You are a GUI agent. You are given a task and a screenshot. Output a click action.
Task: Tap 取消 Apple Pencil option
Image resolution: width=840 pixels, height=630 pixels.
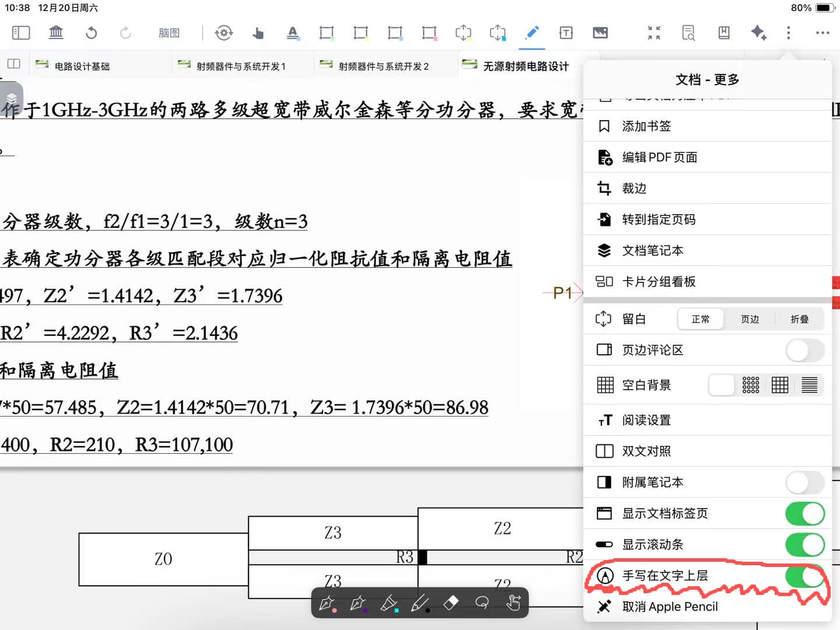(x=670, y=607)
